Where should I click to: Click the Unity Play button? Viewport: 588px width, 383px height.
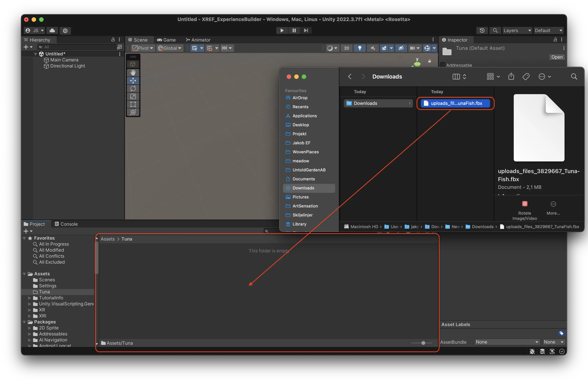[x=282, y=30]
